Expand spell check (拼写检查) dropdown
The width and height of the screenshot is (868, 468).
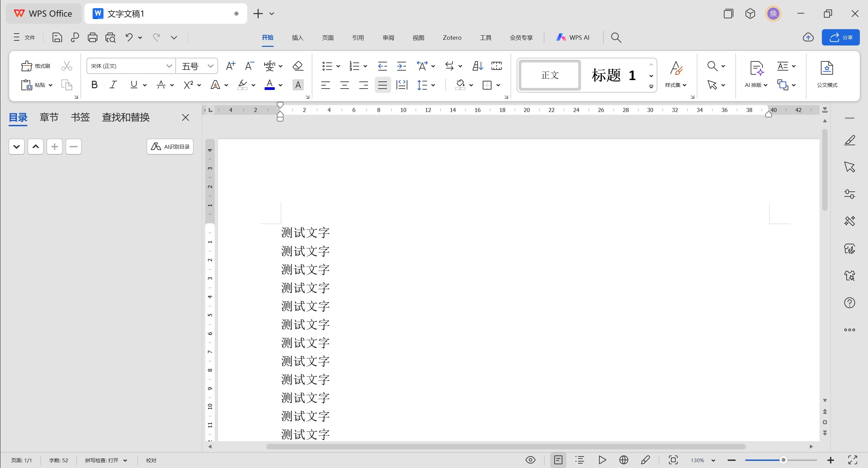pos(125,461)
